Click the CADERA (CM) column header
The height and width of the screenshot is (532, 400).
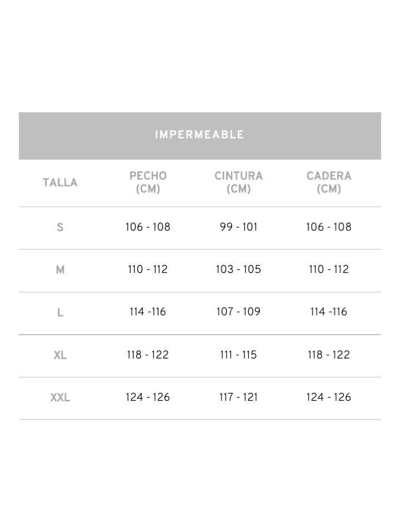coord(329,182)
